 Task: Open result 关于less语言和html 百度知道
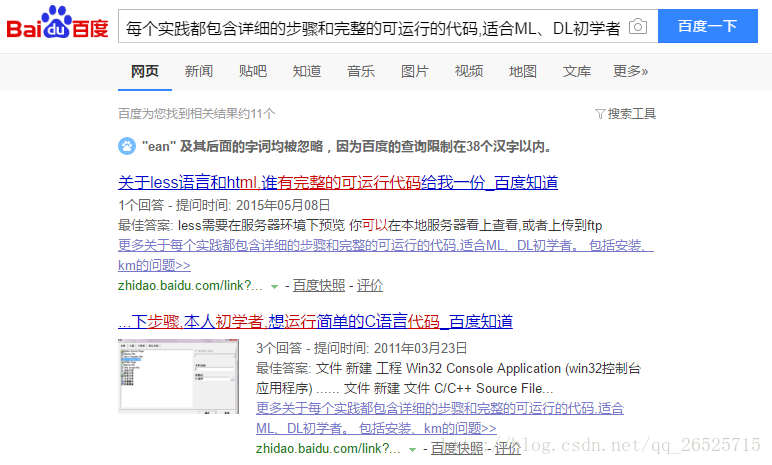coord(338,183)
